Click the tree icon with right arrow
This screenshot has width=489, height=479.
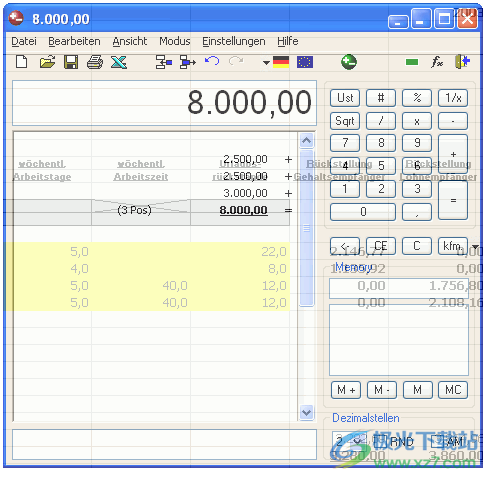coord(188,62)
